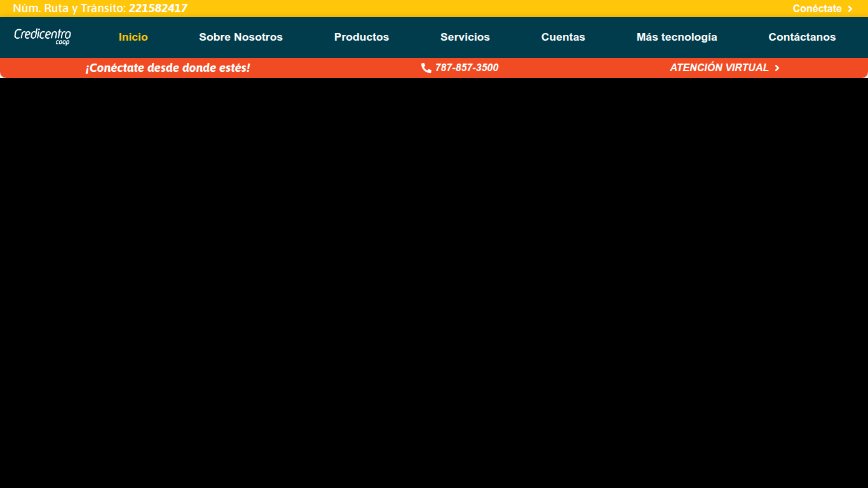Click the Núm. Ruta y Tránsito label

pos(69,8)
